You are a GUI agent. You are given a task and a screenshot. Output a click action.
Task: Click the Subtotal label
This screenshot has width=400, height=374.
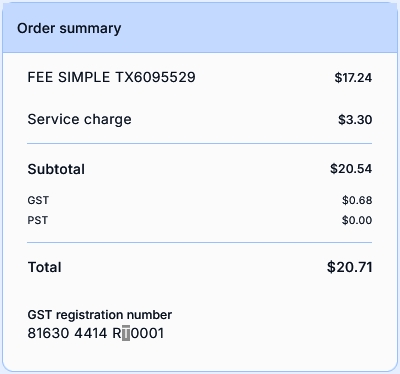56,169
